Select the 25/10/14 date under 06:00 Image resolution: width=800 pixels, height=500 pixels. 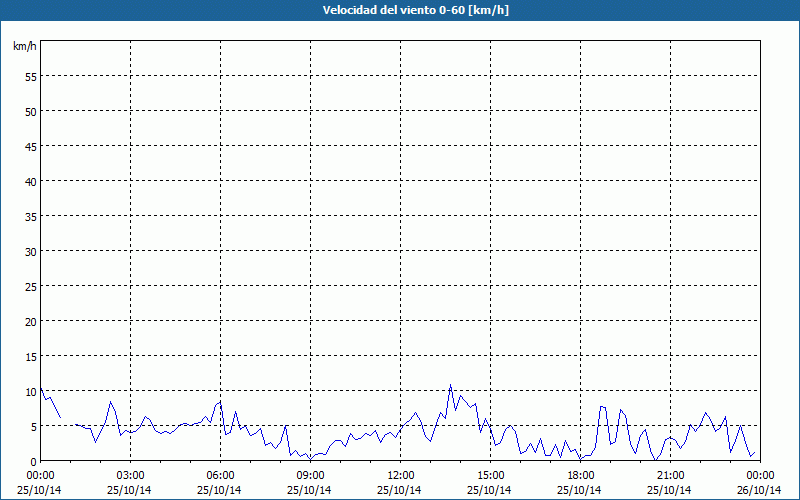(x=219, y=490)
